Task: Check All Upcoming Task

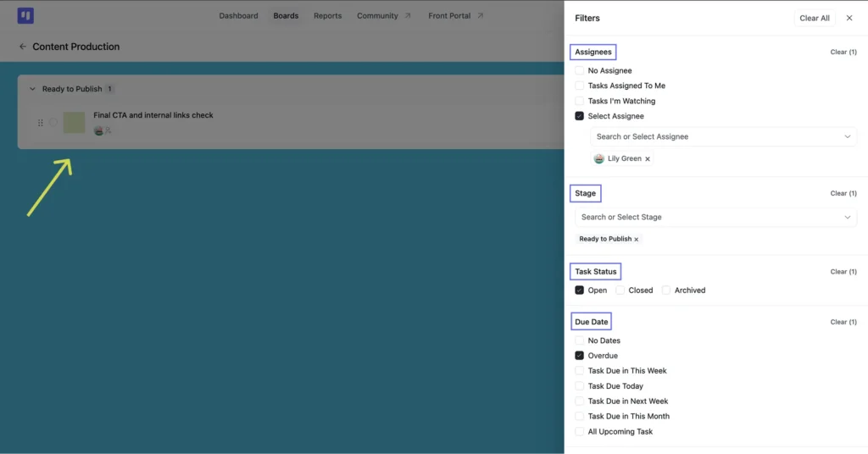Action: 579,431
